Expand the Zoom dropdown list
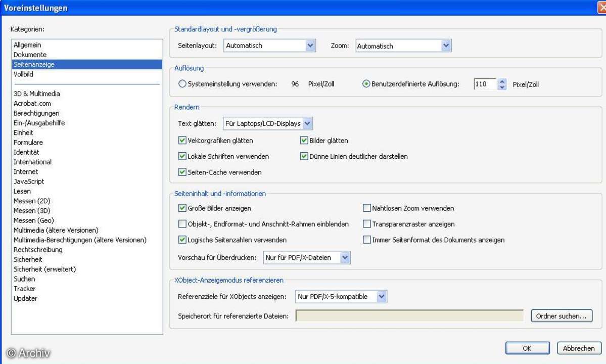This screenshot has height=364, width=606. [446, 45]
